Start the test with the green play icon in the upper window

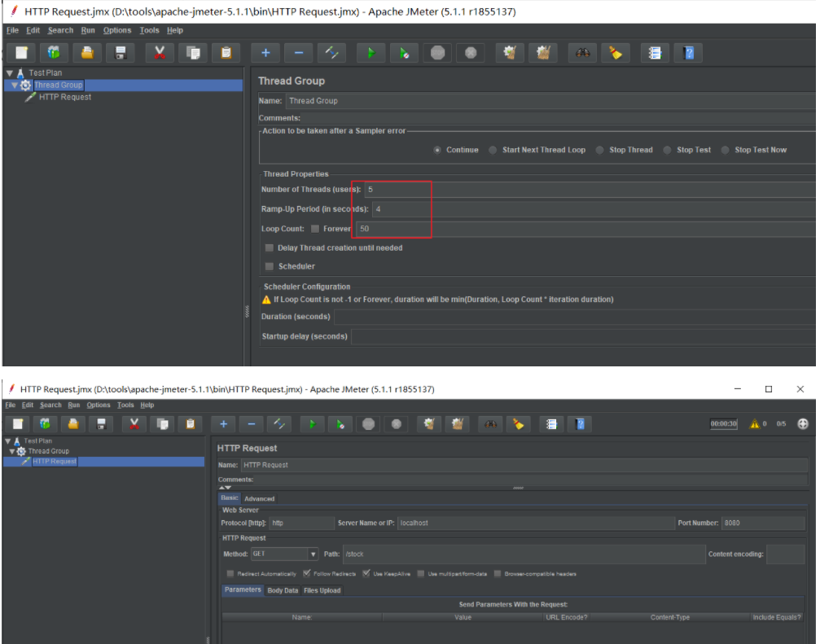(x=371, y=53)
